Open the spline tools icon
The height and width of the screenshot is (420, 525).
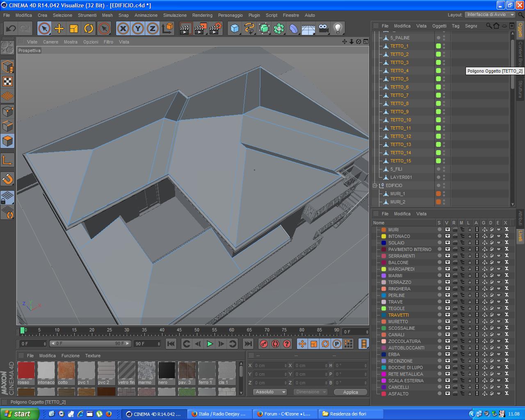249,28
